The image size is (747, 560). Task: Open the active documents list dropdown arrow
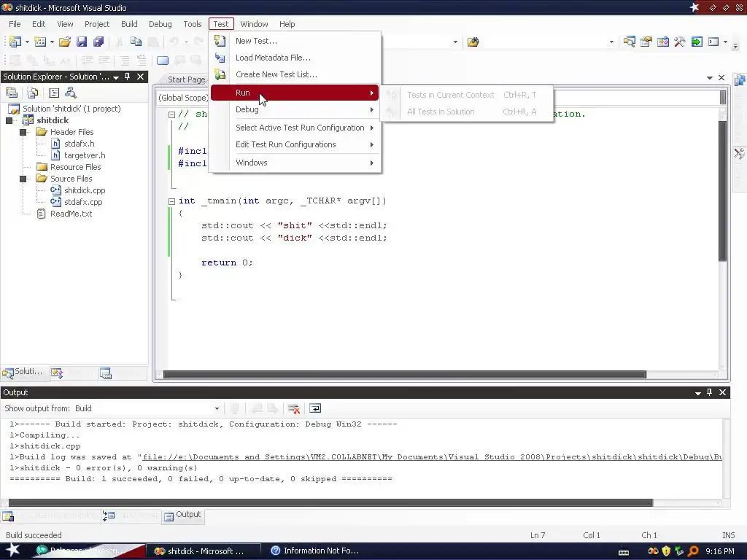(x=709, y=77)
